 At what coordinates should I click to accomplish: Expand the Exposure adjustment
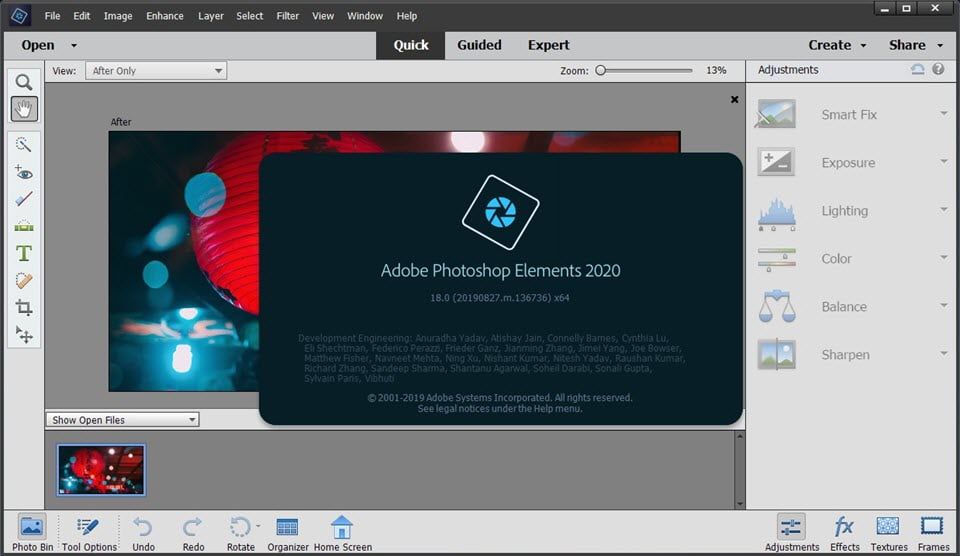coord(943,162)
